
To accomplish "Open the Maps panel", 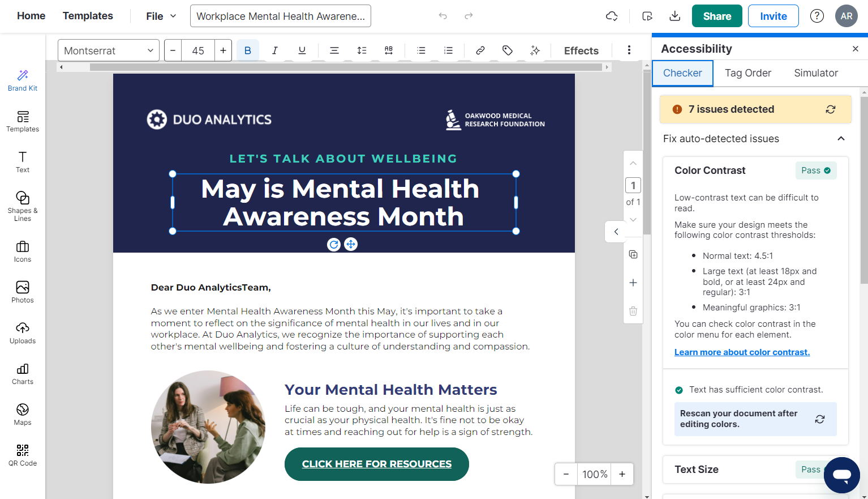I will tap(22, 413).
